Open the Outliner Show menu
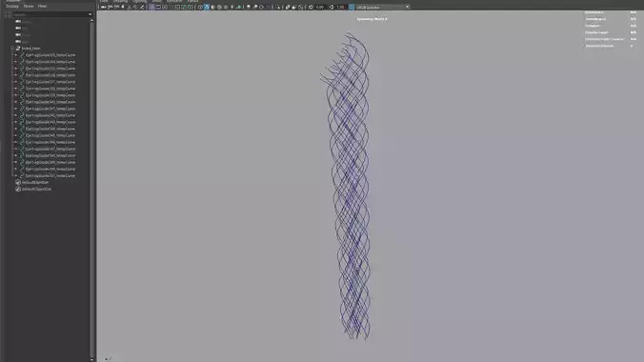 (29, 6)
